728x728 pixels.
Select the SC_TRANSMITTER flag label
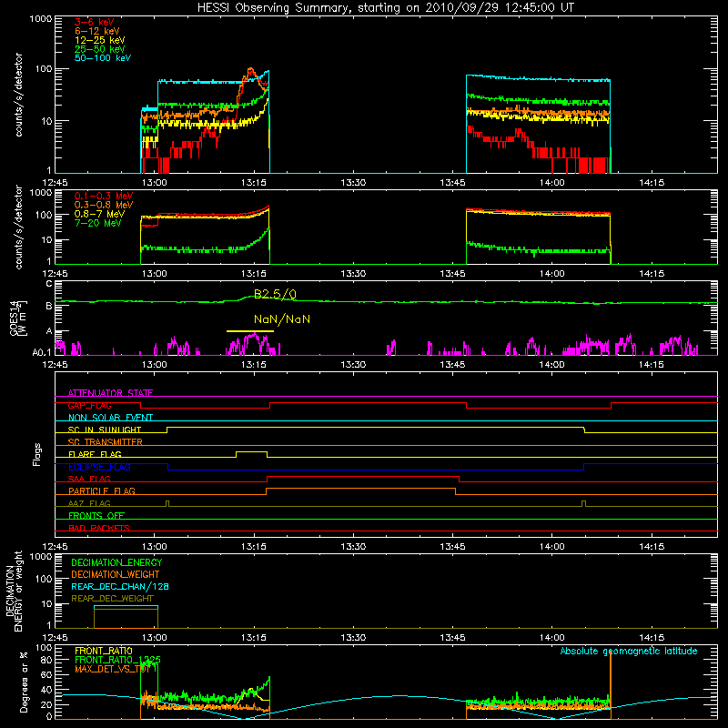[x=106, y=442]
